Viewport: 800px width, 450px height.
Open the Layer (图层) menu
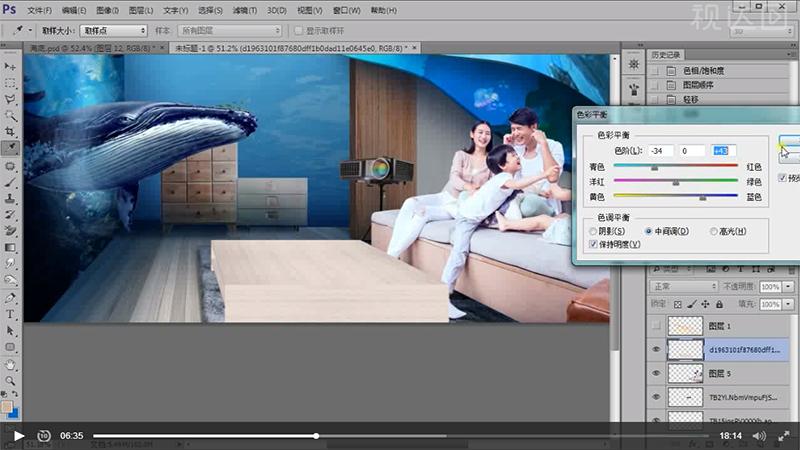pyautogui.click(x=141, y=10)
